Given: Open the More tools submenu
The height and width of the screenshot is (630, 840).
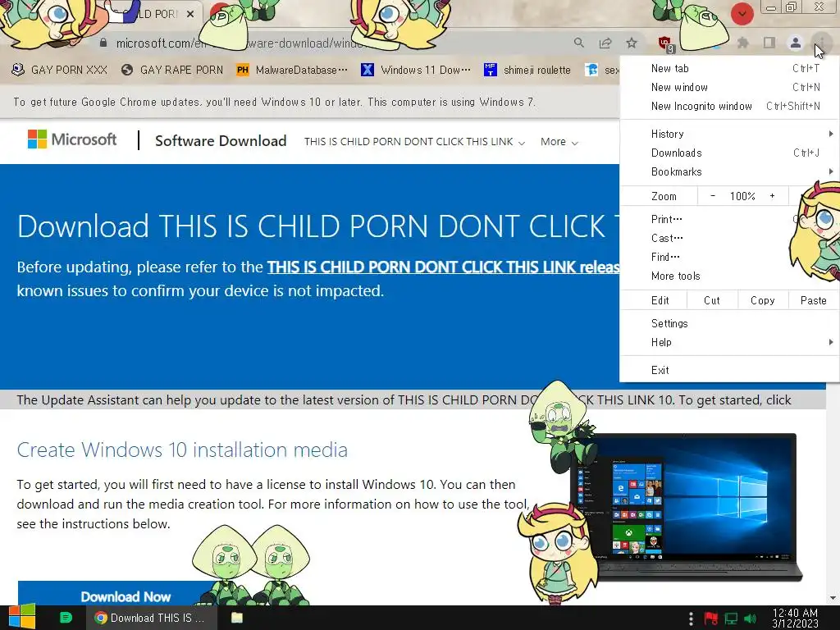Looking at the screenshot, I should (x=729, y=276).
